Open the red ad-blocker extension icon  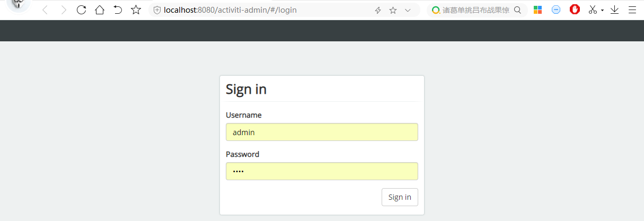tap(575, 10)
